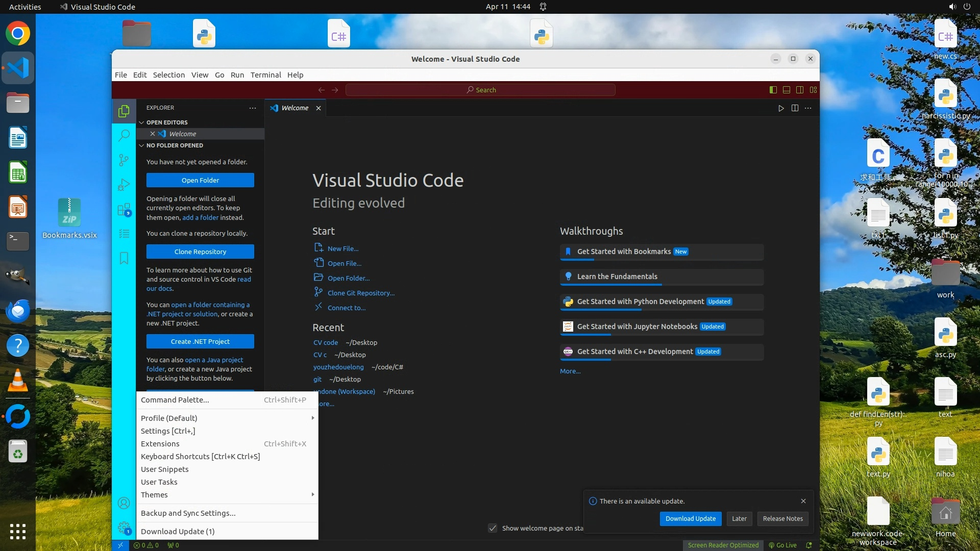Open the Bookmarks view icon

click(x=124, y=258)
